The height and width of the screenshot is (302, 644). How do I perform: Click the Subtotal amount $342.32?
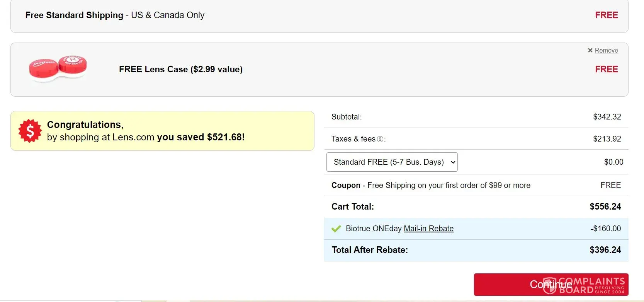(x=607, y=117)
